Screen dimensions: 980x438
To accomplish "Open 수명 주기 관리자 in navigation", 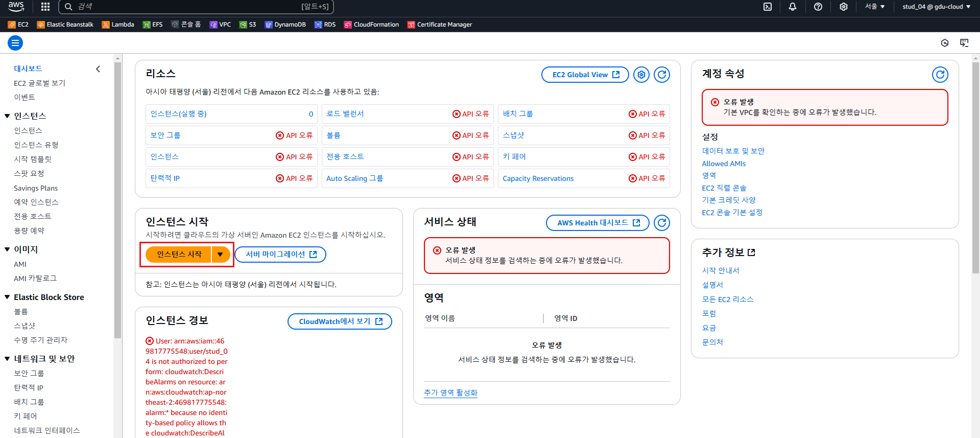I will [x=41, y=340].
